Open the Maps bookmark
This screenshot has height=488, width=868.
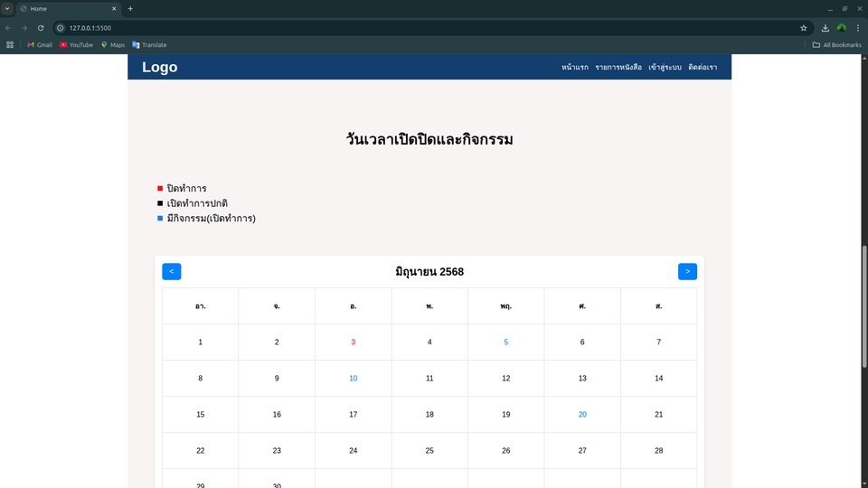[x=112, y=45]
